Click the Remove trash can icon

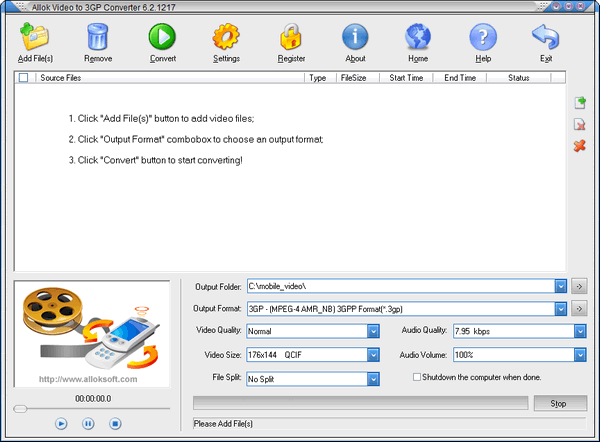98,36
